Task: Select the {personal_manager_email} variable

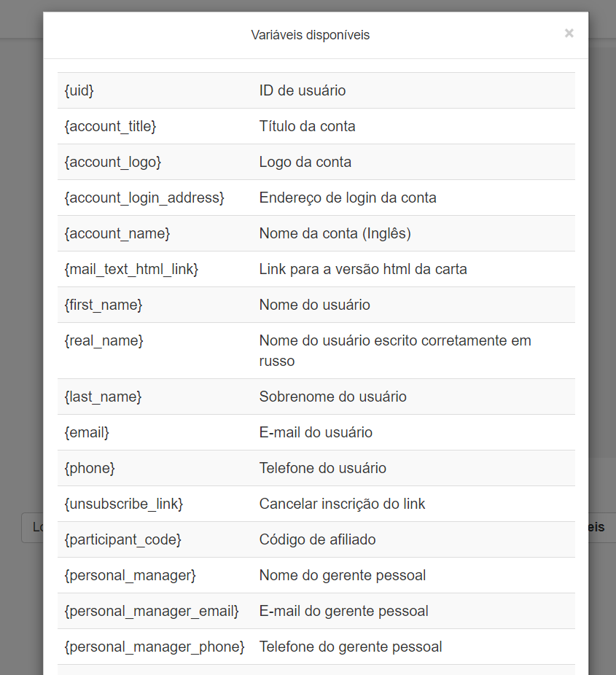Action: 152,611
